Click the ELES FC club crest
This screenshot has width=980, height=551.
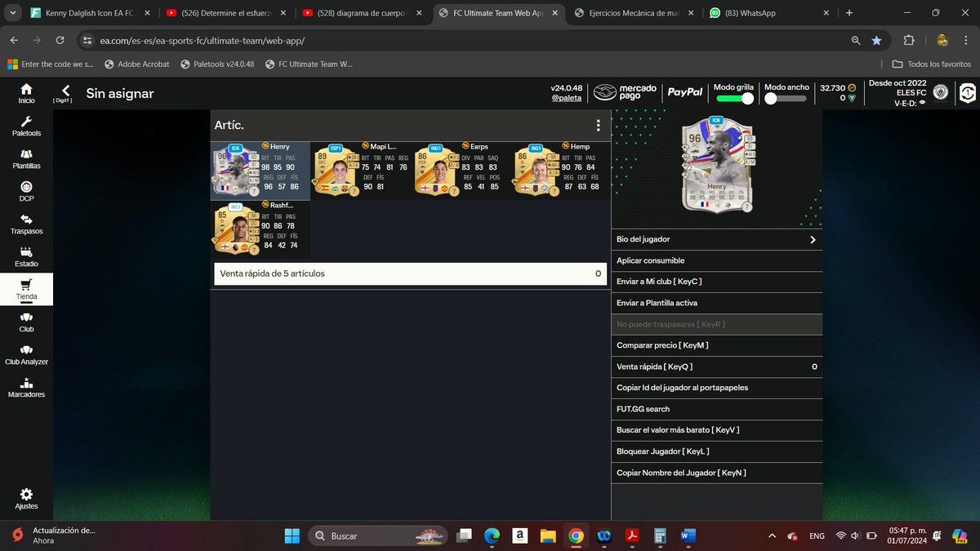pyautogui.click(x=940, y=92)
